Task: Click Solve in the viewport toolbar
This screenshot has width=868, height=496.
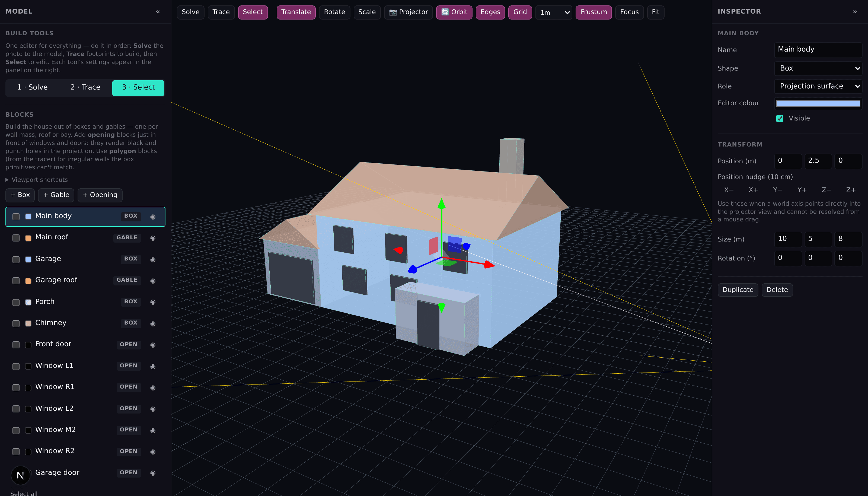Action: tap(190, 12)
